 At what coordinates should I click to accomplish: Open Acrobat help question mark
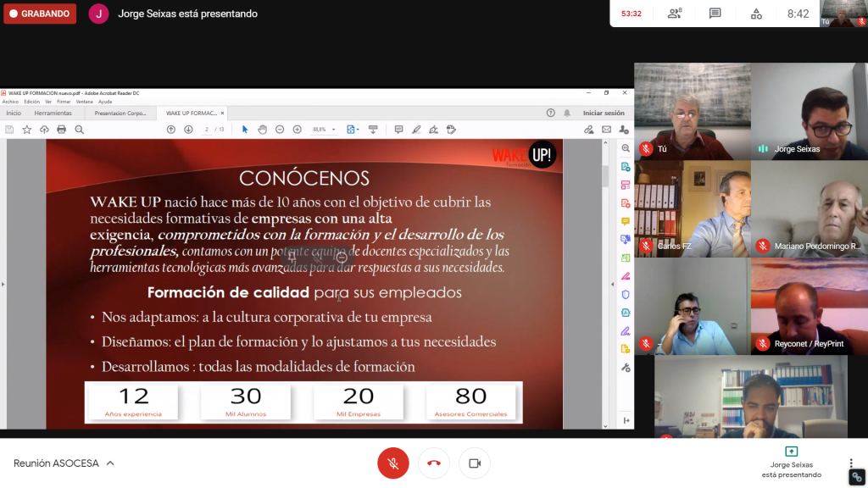(550, 113)
